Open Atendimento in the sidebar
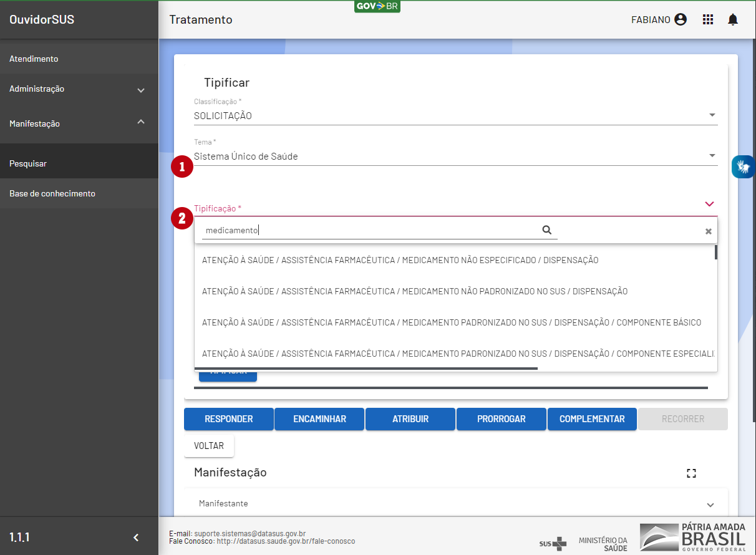756x555 pixels. 34,59
